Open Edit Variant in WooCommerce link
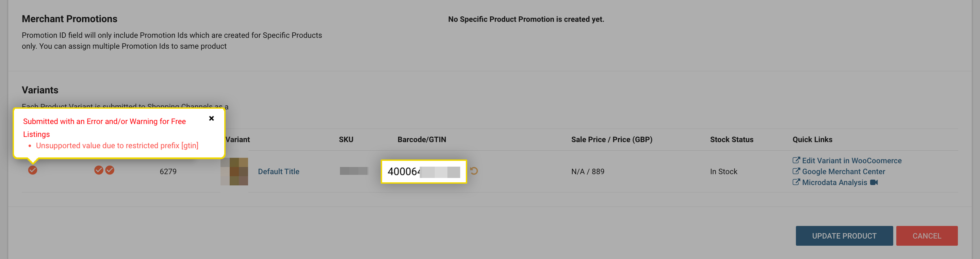 [847, 161]
